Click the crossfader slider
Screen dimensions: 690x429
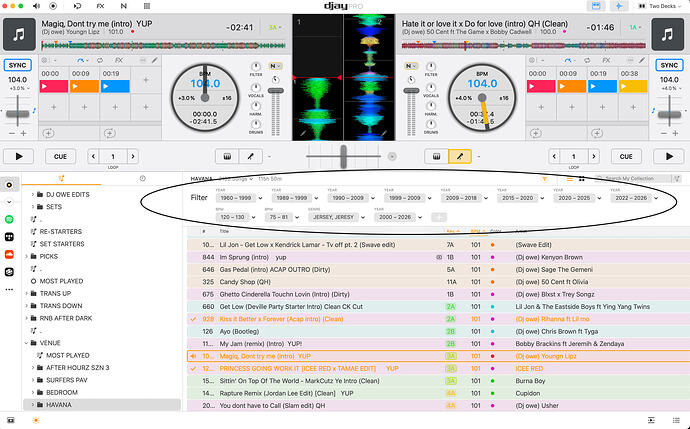(x=343, y=156)
